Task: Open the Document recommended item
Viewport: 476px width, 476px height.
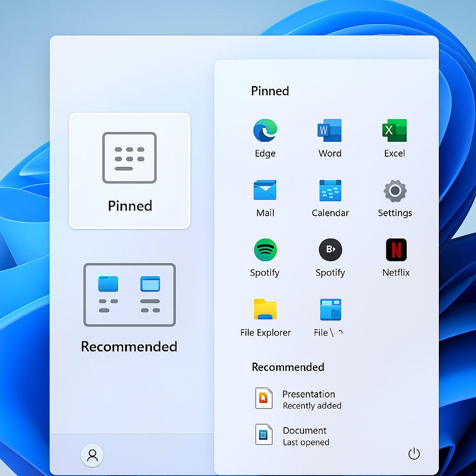Action: pos(292,435)
